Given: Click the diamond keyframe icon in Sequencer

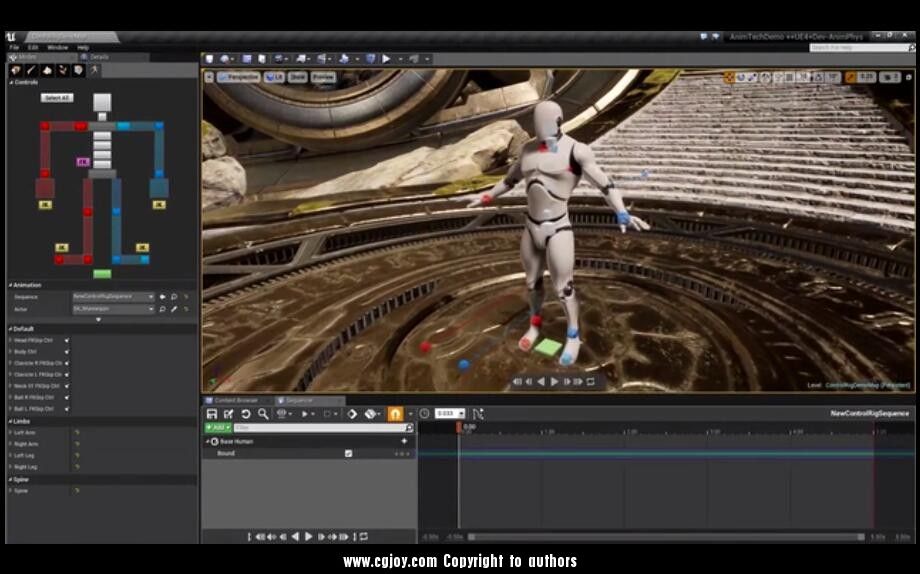Looking at the screenshot, I should click(352, 414).
